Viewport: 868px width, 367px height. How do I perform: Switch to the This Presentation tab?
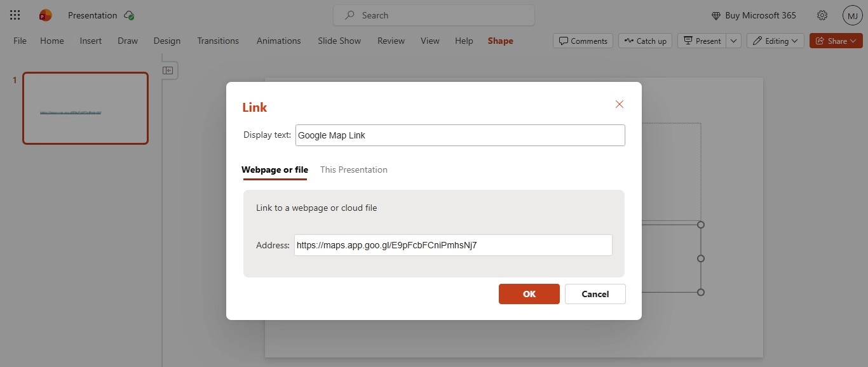click(354, 170)
